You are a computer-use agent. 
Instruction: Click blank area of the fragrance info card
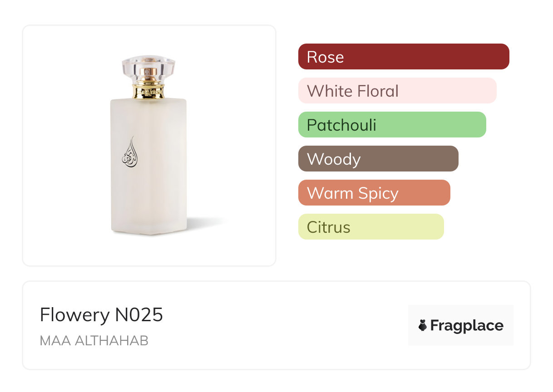pos(281,327)
